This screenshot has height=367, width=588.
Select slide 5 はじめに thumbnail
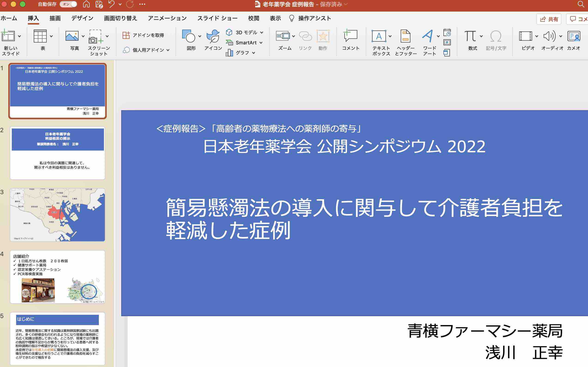pyautogui.click(x=58, y=339)
